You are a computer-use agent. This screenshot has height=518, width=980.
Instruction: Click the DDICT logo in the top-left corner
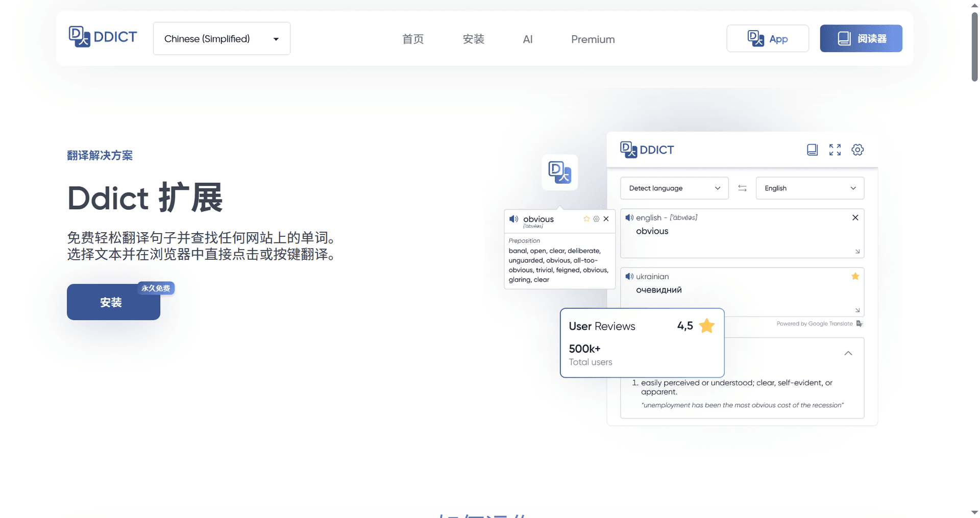click(103, 36)
